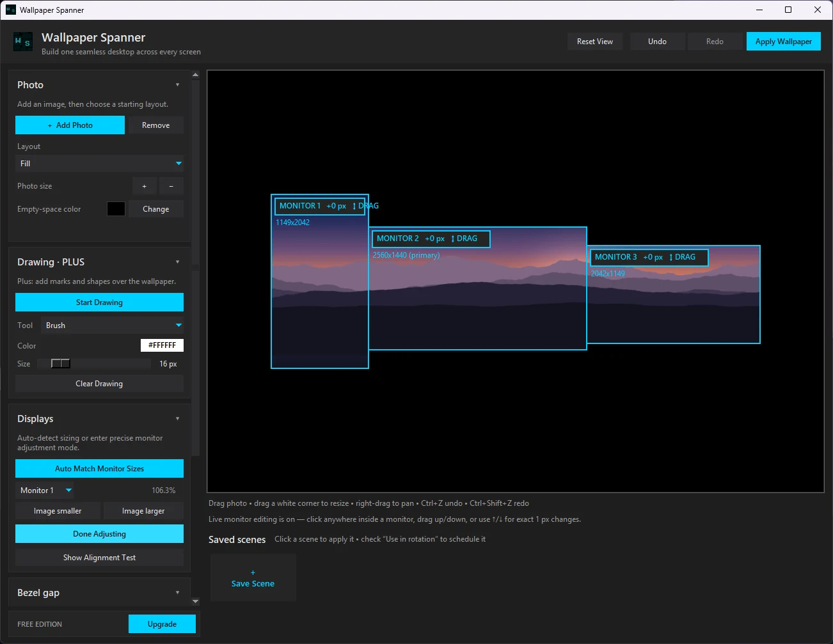Toggle Done Adjusting mode
Screen dimensions: 833x644
tap(99, 534)
